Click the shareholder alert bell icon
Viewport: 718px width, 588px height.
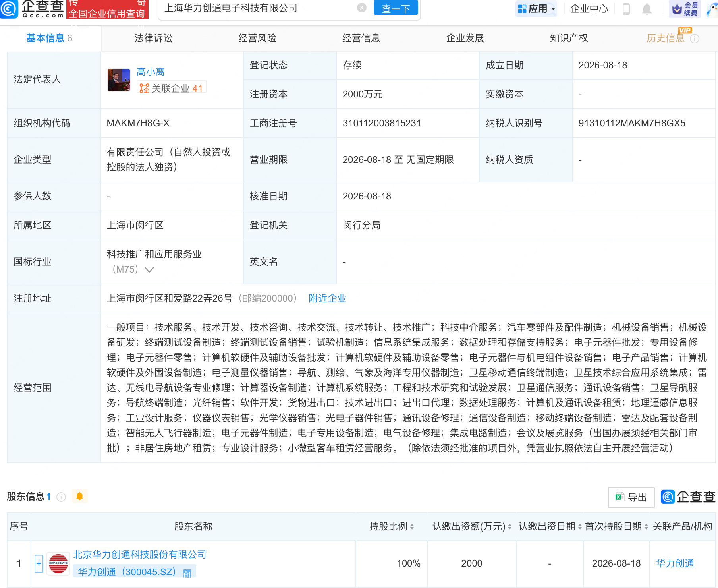coord(79,496)
